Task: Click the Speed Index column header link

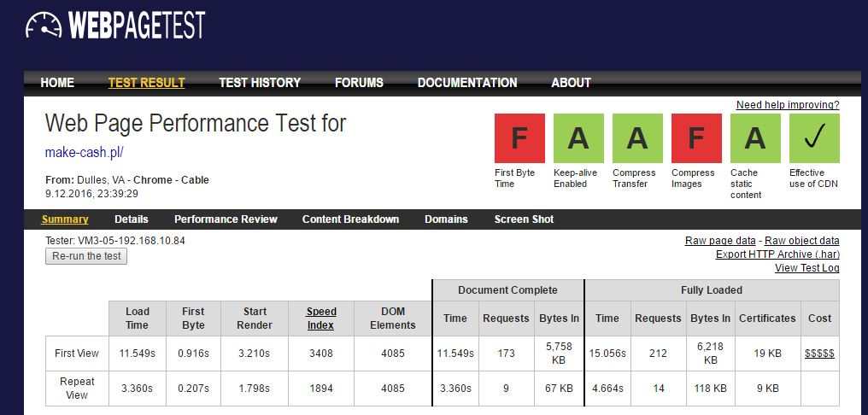Action: click(321, 319)
